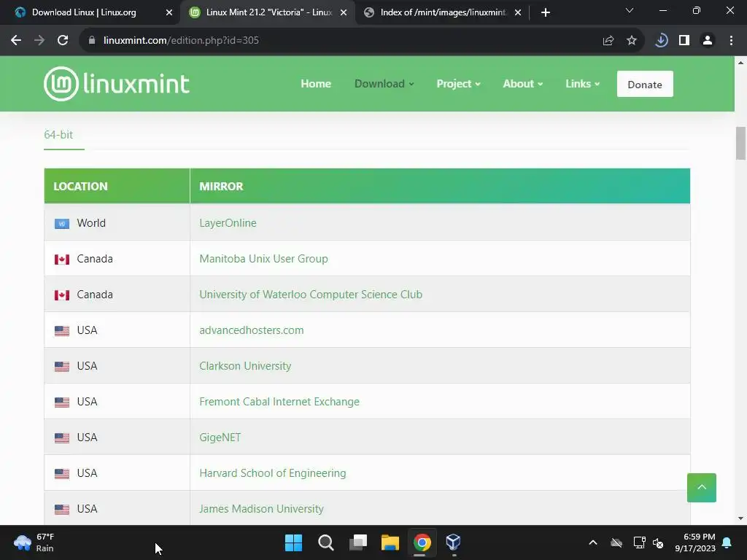Click the network display tray icon
This screenshot has width=747, height=560.
coord(639,542)
